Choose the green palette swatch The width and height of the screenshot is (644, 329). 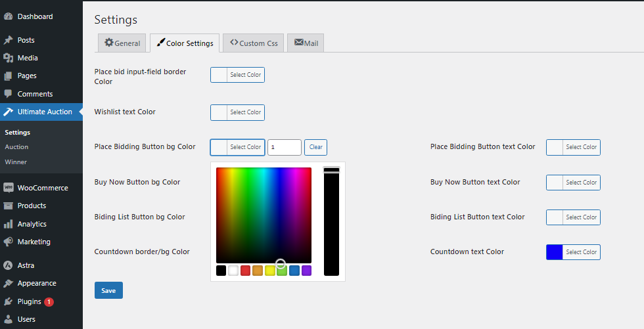[282, 271]
